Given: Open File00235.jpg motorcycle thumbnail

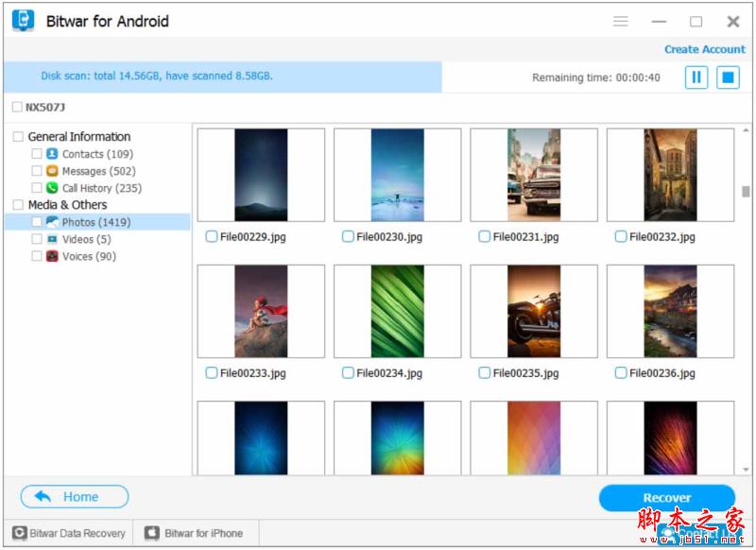Looking at the screenshot, I should [534, 312].
